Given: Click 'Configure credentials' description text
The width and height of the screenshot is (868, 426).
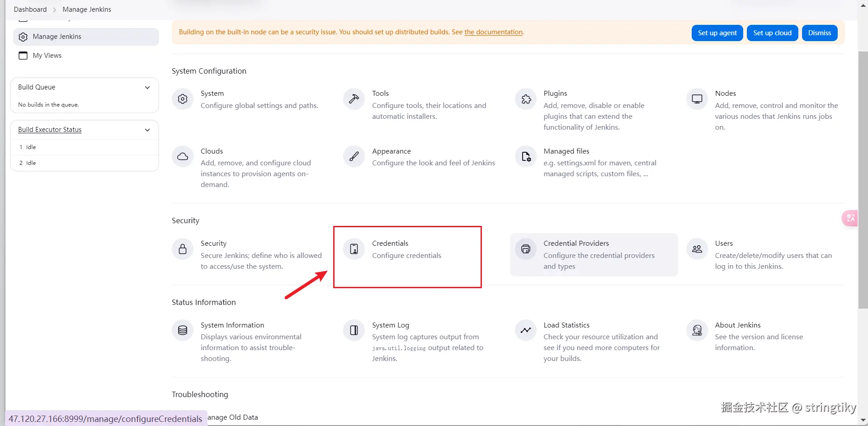Looking at the screenshot, I should [x=406, y=256].
